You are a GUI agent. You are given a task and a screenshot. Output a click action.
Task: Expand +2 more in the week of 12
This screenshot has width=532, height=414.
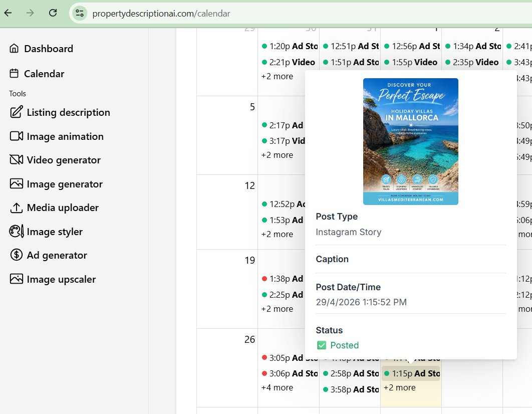(277, 234)
